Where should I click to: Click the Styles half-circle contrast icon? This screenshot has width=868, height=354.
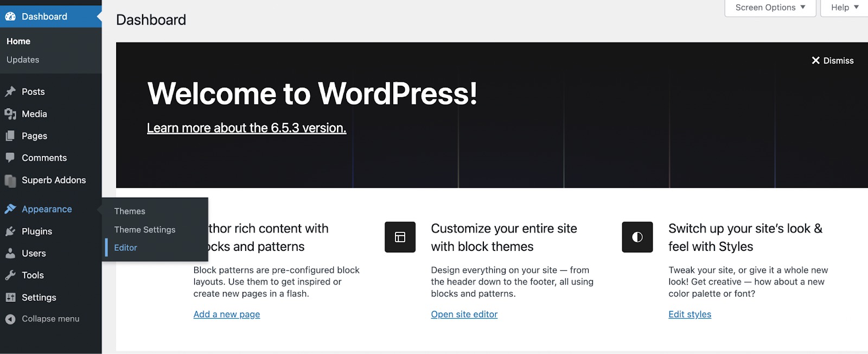(x=637, y=237)
